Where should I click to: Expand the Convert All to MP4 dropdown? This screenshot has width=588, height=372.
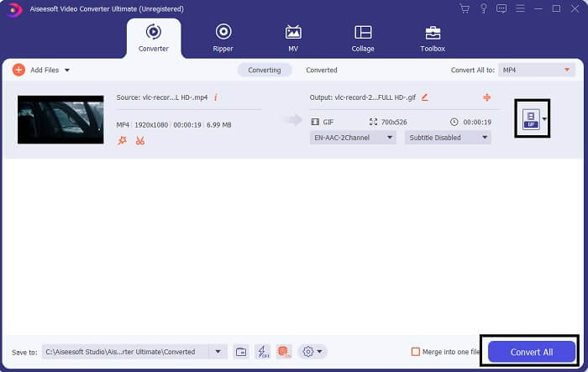[x=537, y=70]
